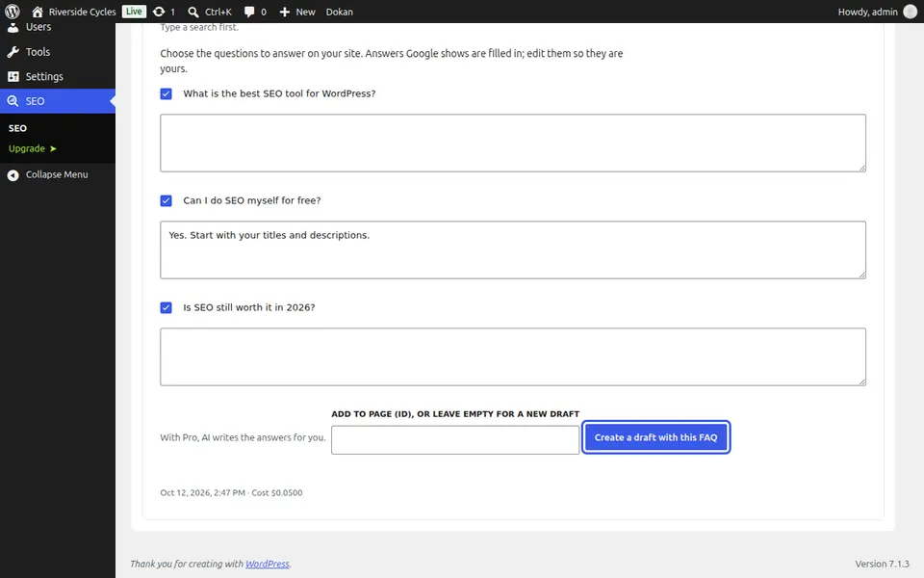This screenshot has height=578, width=924.
Task: Open the Dokan admin bar menu
Action: pos(340,12)
